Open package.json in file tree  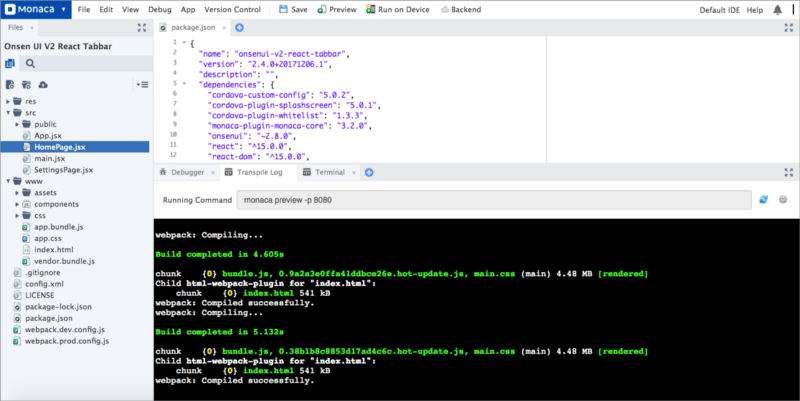(48, 318)
